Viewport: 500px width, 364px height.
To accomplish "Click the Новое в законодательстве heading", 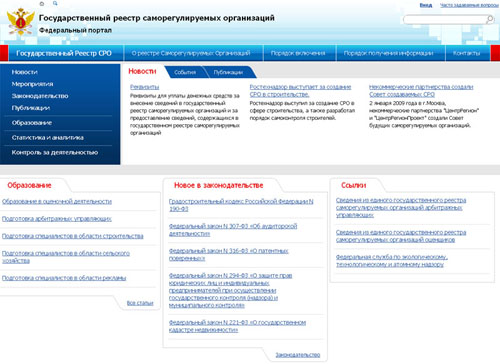I will [219, 185].
